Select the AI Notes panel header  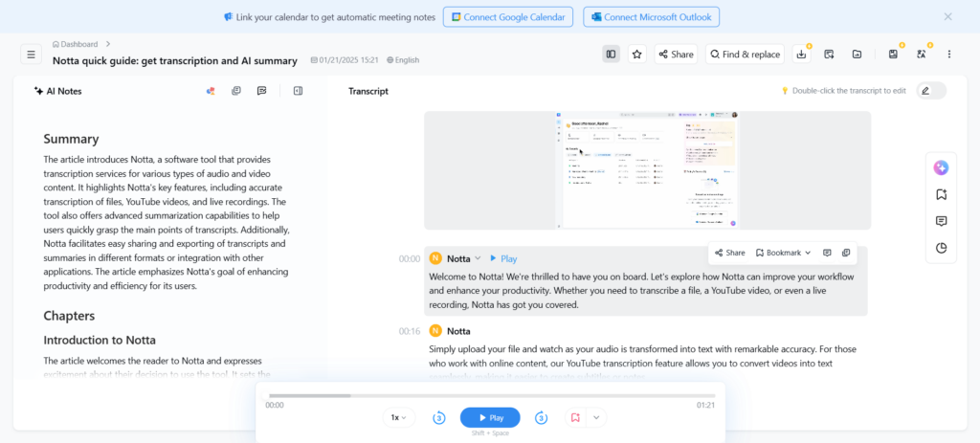pyautogui.click(x=58, y=91)
